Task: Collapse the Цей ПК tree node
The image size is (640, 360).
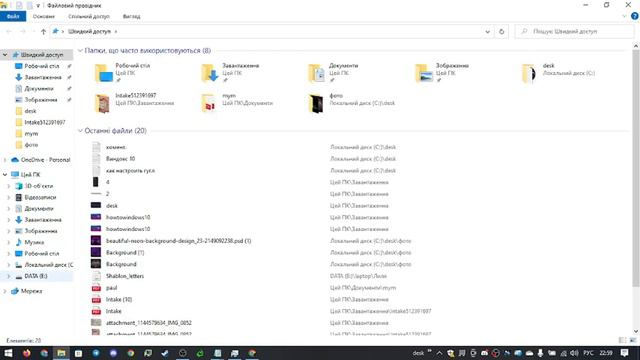Action: (x=5, y=175)
